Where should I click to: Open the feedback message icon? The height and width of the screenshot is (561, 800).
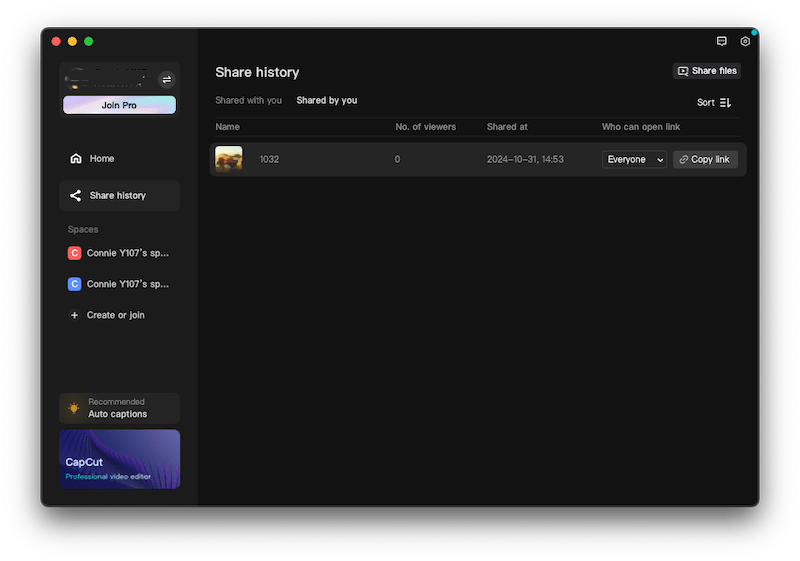point(722,41)
